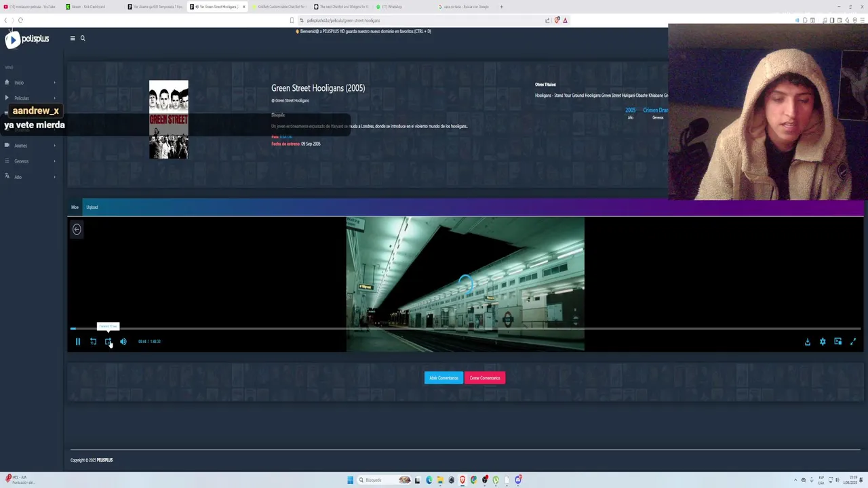Click the Cerrar Comentarios button
The height and width of the screenshot is (488, 868).
click(485, 378)
